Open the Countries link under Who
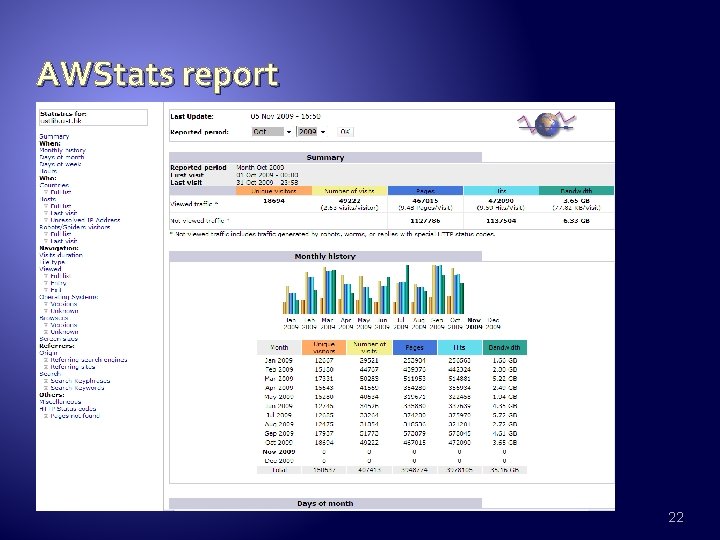 point(54,185)
